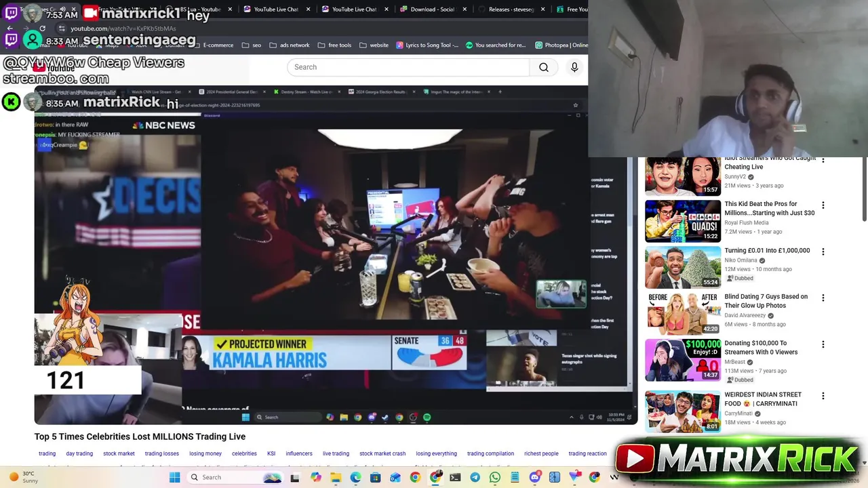868x488 pixels.
Task: Open Discord from the taskbar
Action: pyautogui.click(x=535, y=477)
